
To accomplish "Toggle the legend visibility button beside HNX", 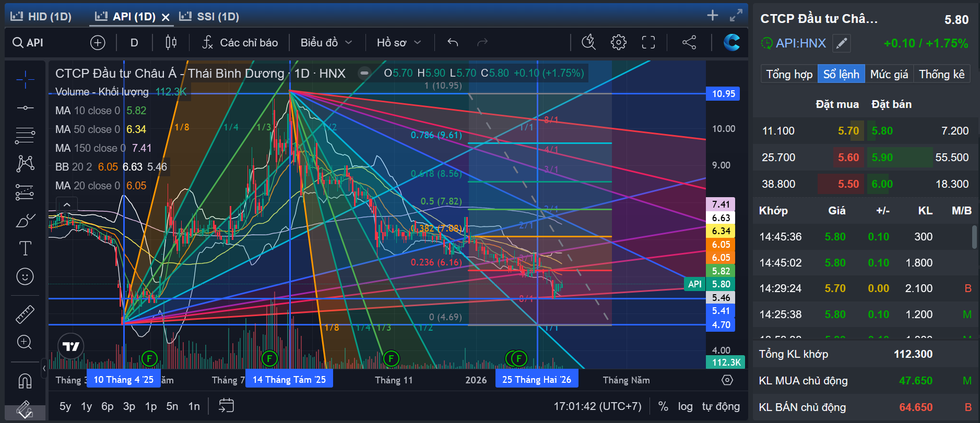I will 365,73.
